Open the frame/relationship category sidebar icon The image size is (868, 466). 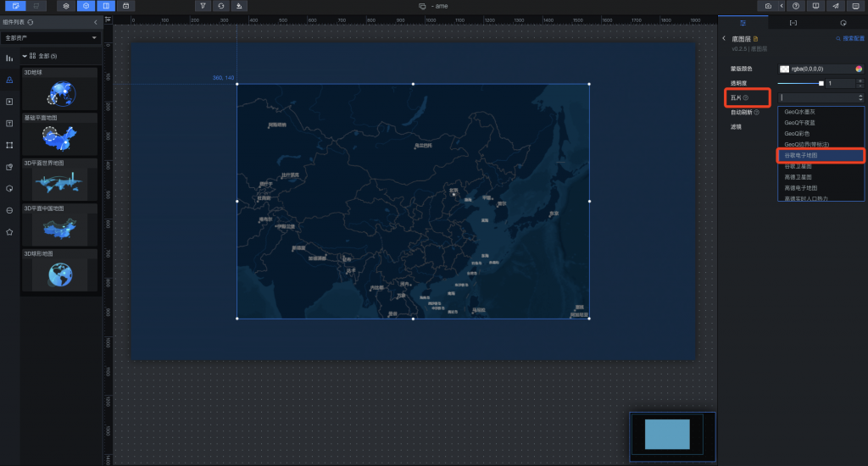click(9, 145)
